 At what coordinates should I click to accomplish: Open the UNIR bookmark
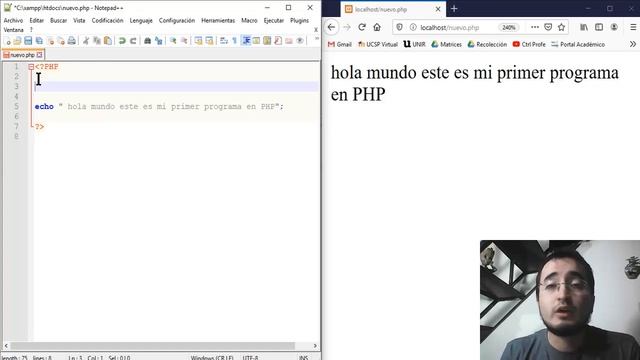[414, 44]
